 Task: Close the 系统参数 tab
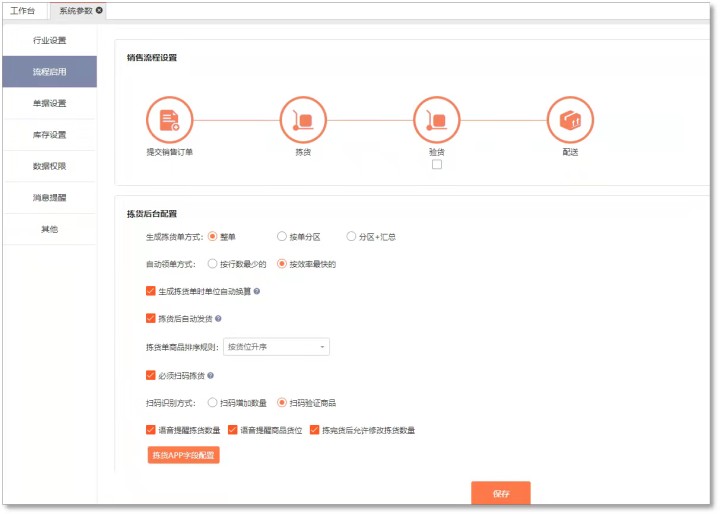(x=99, y=10)
